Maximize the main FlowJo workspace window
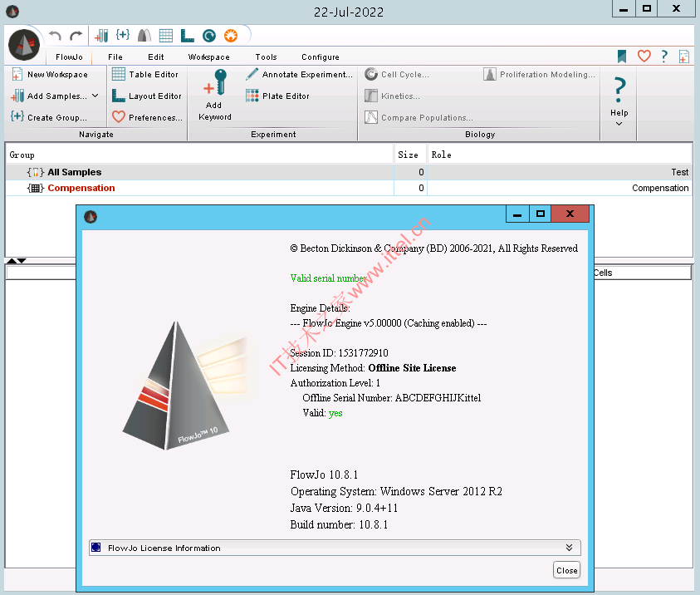The height and width of the screenshot is (595, 700). pyautogui.click(x=646, y=9)
